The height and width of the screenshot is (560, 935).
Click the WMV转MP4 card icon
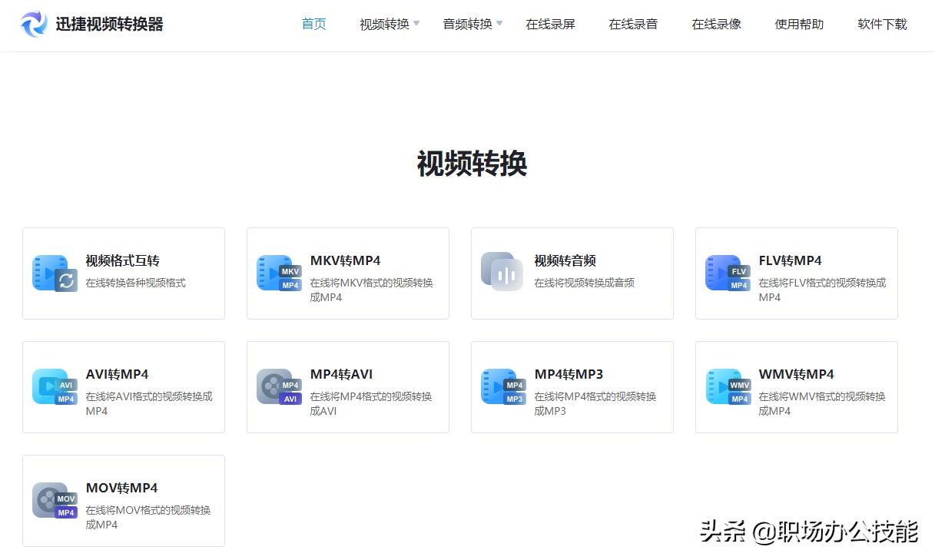[727, 387]
